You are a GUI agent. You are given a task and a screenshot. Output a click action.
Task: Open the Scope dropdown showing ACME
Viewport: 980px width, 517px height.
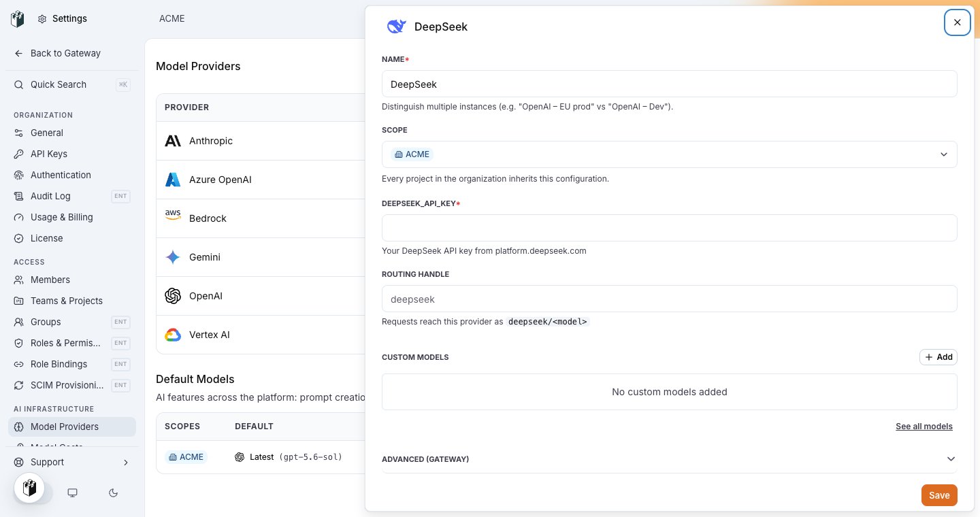(670, 154)
